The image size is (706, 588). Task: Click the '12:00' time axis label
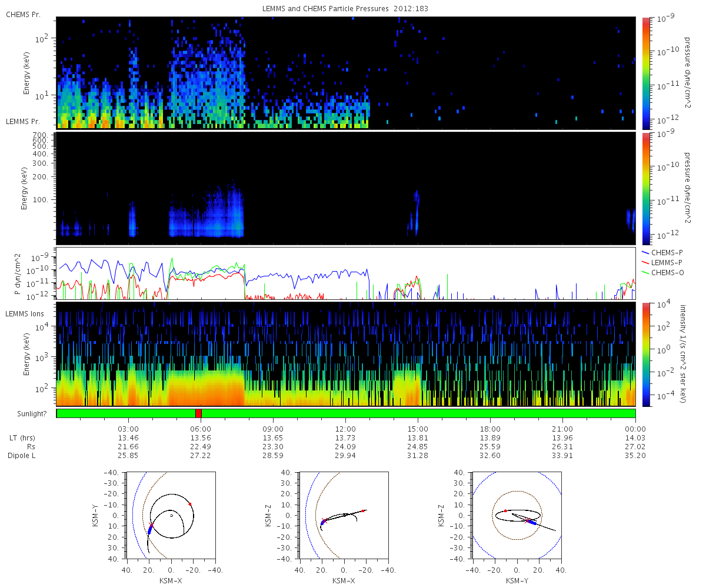(345, 429)
